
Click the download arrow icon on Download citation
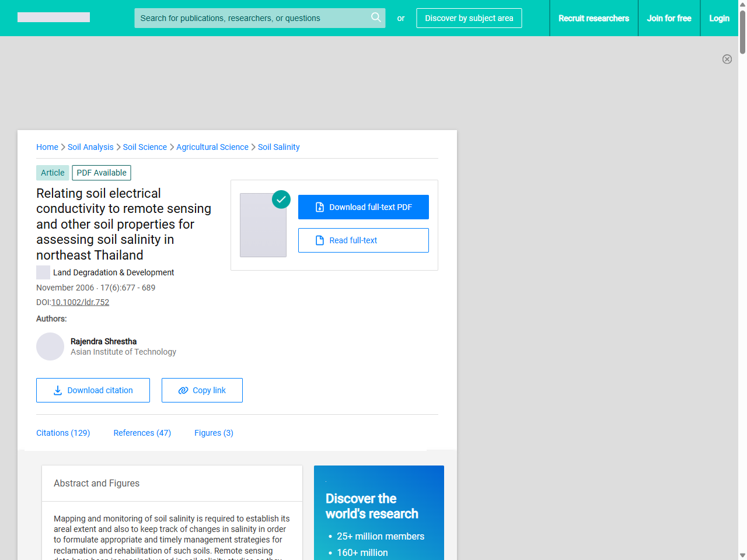(57, 390)
